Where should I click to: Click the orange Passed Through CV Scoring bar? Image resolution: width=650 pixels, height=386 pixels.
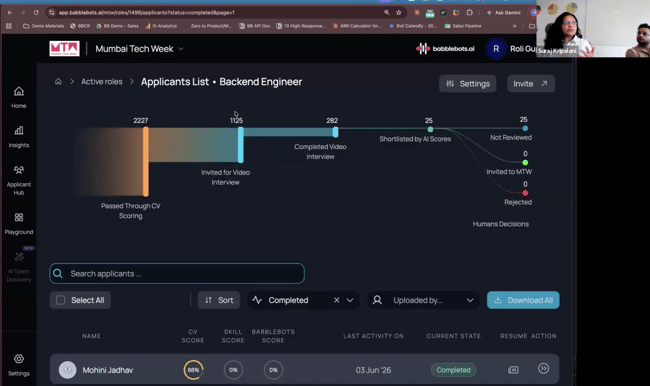(x=146, y=162)
